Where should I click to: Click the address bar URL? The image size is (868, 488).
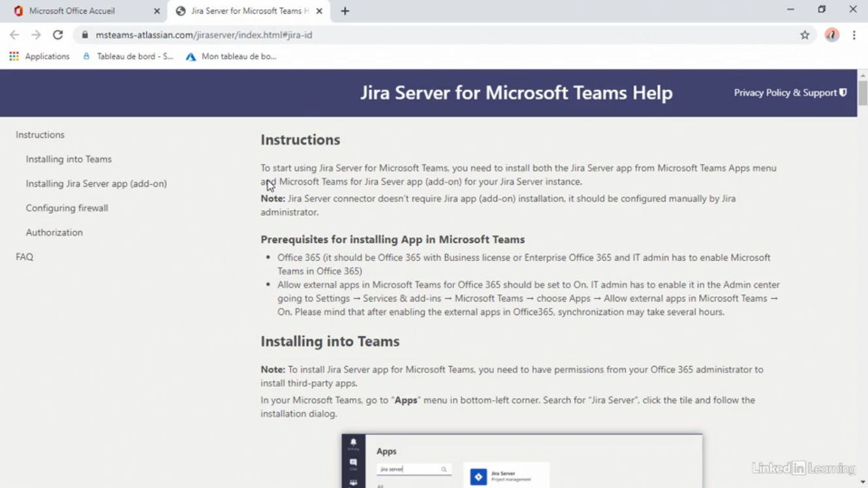click(x=204, y=35)
